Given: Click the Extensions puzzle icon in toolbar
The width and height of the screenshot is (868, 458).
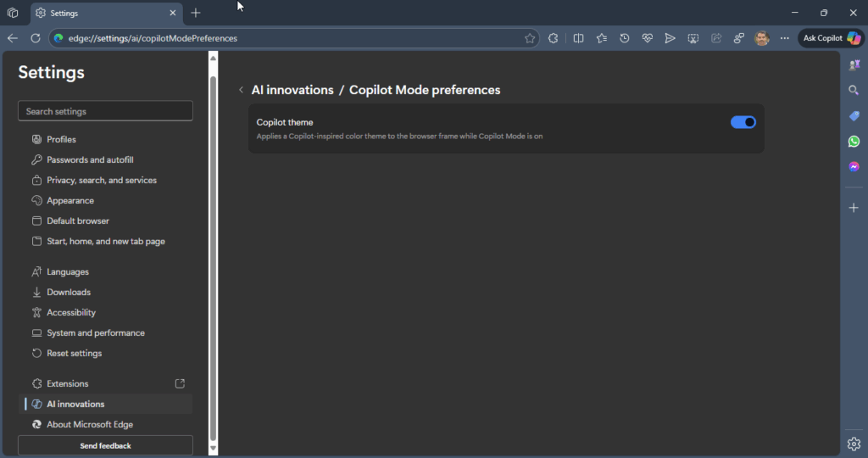Looking at the screenshot, I should point(553,38).
